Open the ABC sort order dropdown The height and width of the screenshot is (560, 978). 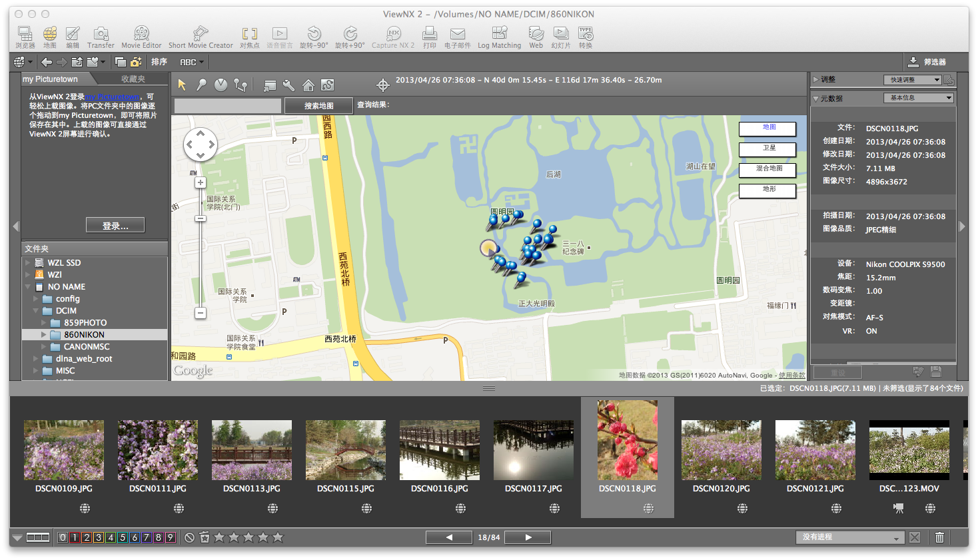point(192,62)
